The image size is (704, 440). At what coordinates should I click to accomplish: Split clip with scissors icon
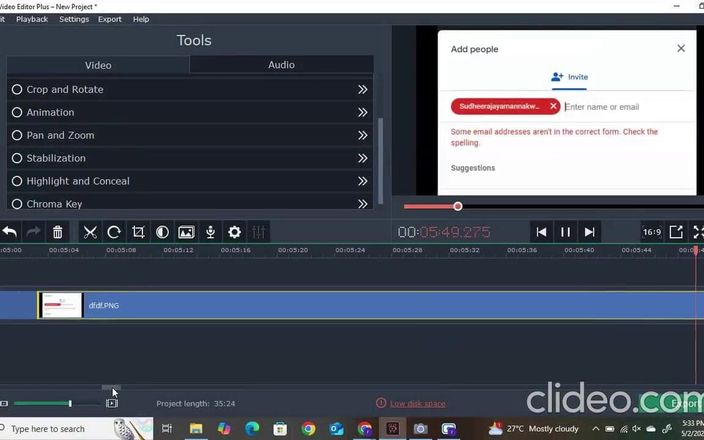pos(90,232)
